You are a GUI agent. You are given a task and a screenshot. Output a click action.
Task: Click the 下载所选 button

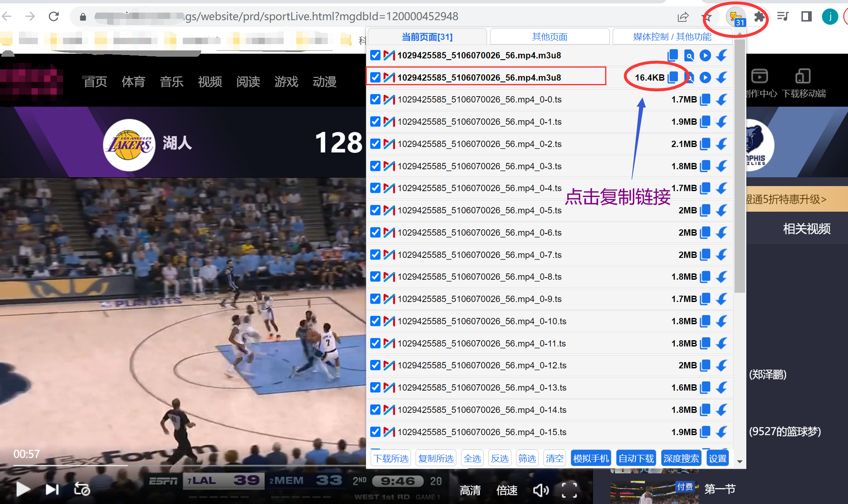pyautogui.click(x=391, y=458)
